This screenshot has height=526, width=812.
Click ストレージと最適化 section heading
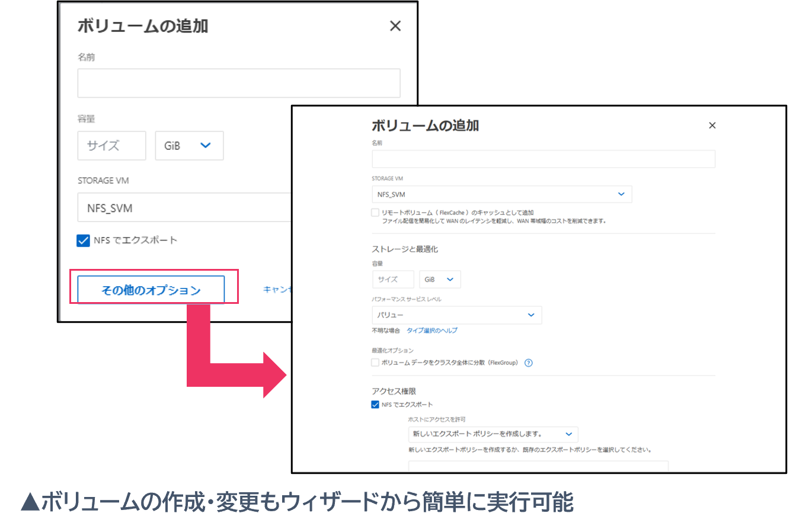405,249
